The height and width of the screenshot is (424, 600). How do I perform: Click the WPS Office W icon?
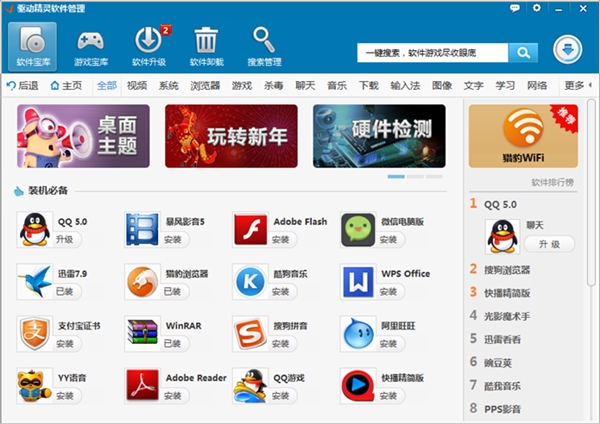[358, 281]
